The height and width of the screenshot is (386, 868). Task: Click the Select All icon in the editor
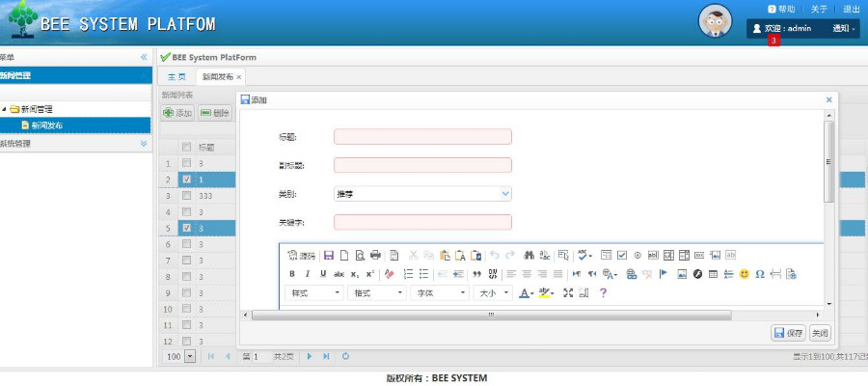click(x=563, y=256)
